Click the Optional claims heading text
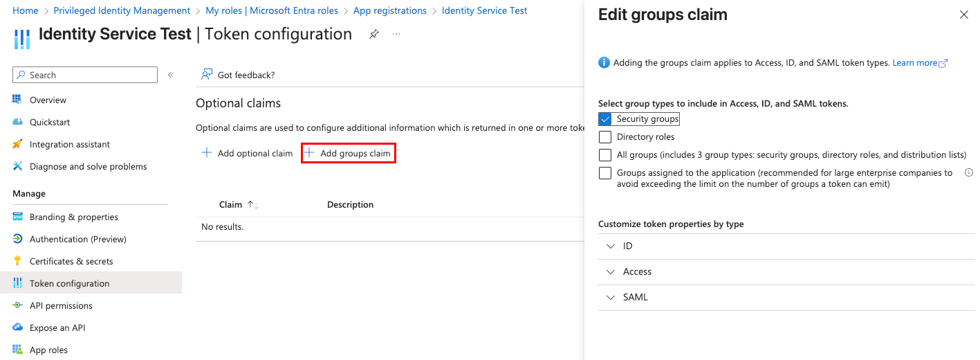 [238, 103]
